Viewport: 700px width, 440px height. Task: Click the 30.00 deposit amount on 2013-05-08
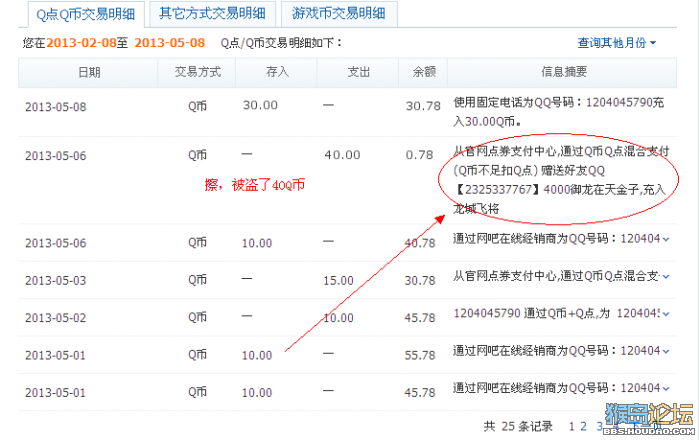coord(260,105)
